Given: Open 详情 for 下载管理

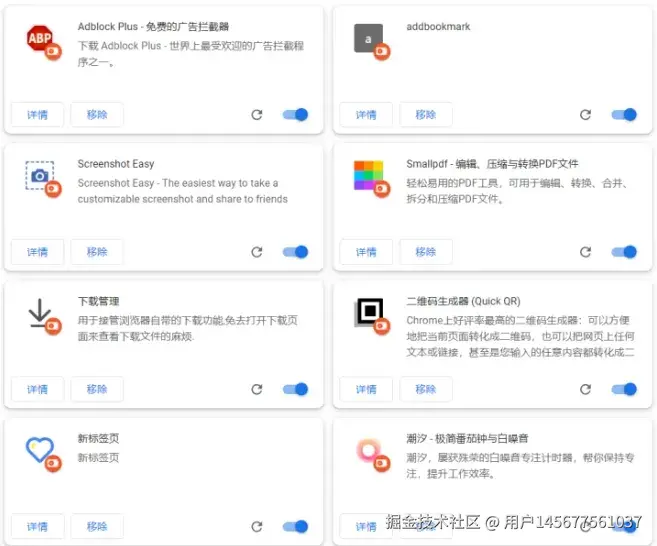Looking at the screenshot, I should pos(37,389).
